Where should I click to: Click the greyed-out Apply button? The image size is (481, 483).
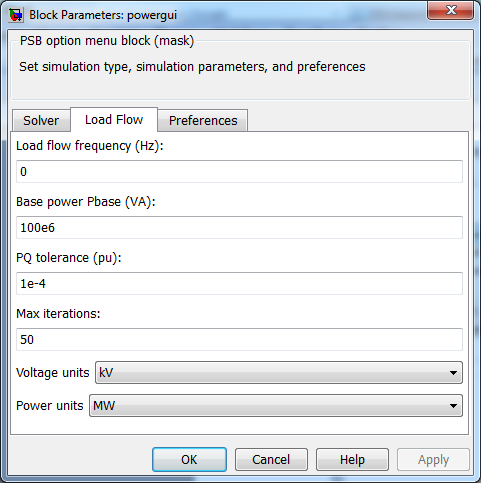[x=433, y=459]
